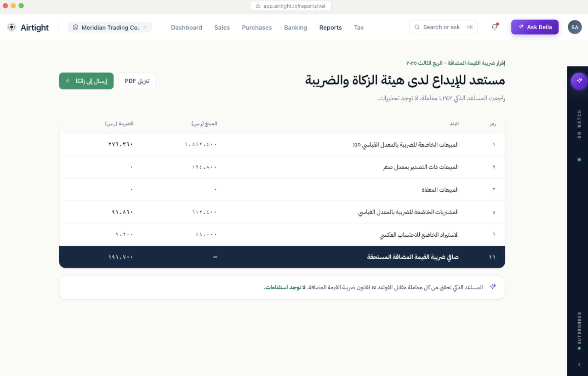Click the building icon next to Meridian Trading Co.
588x376 pixels.
76,27
